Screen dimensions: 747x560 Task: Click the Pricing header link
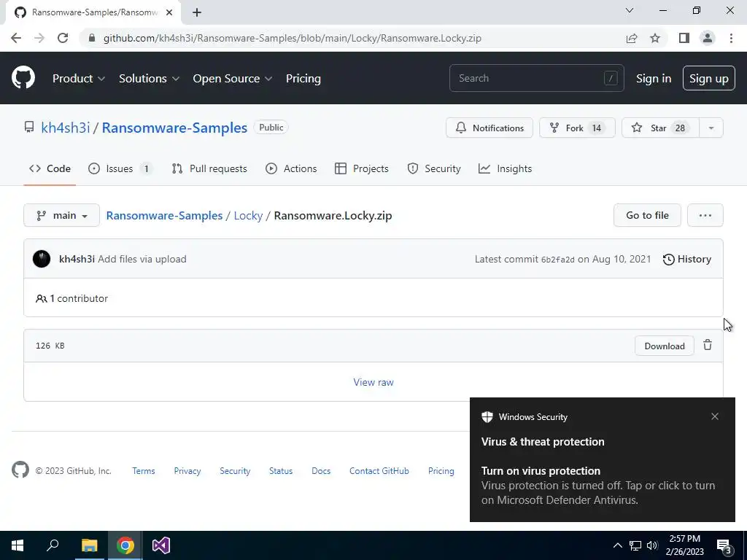[x=303, y=78]
